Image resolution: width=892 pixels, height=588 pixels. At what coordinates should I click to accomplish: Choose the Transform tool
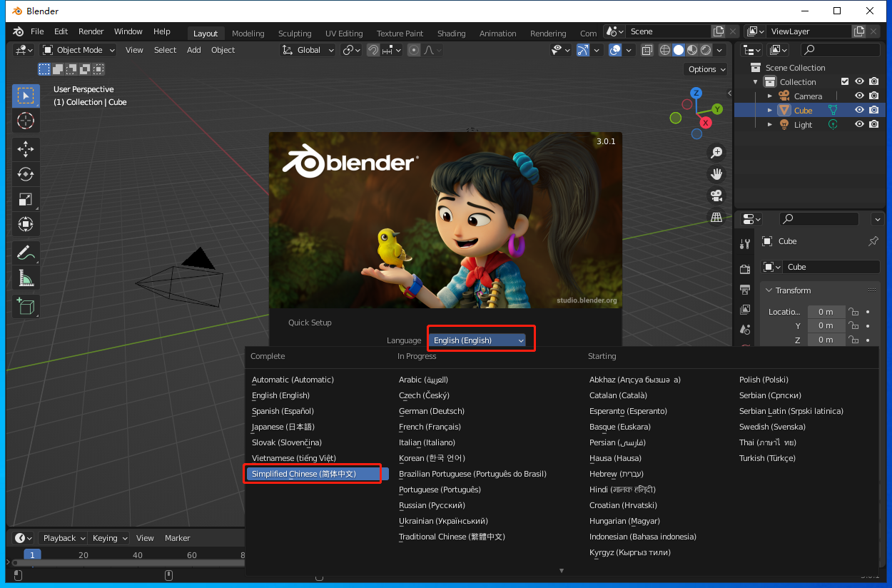[x=26, y=224]
